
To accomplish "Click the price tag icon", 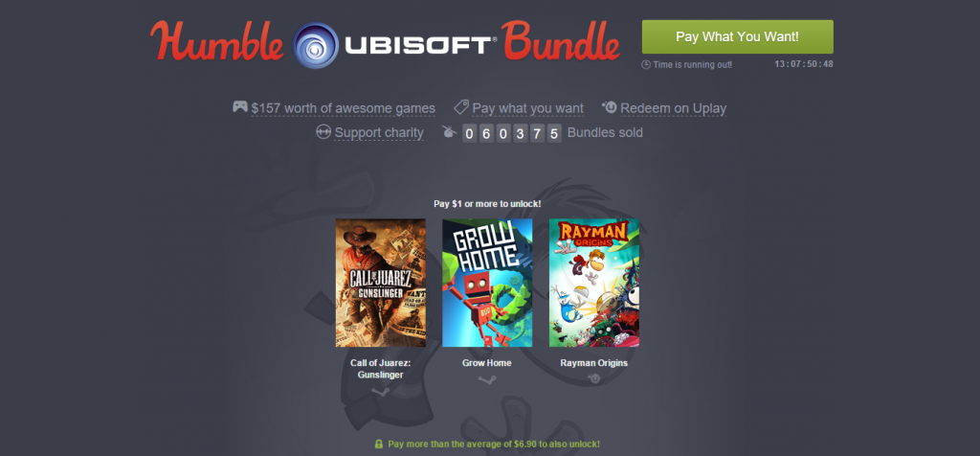I will 461,107.
